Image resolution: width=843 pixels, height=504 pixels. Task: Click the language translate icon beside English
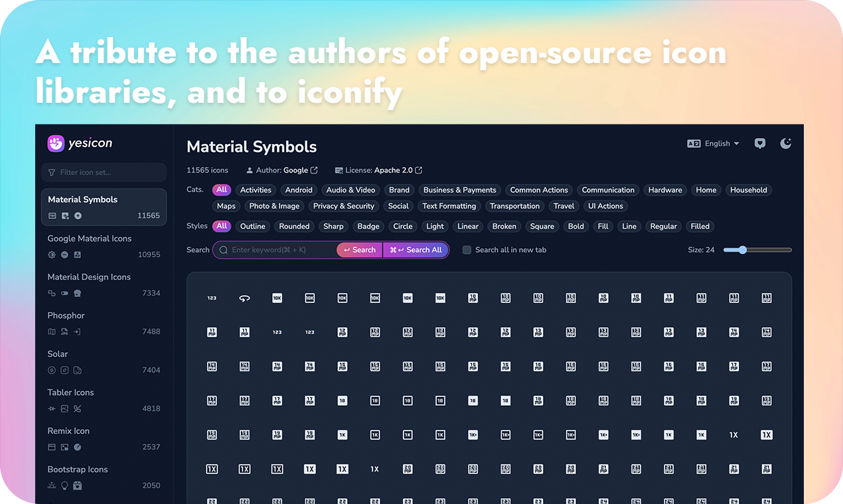click(694, 143)
